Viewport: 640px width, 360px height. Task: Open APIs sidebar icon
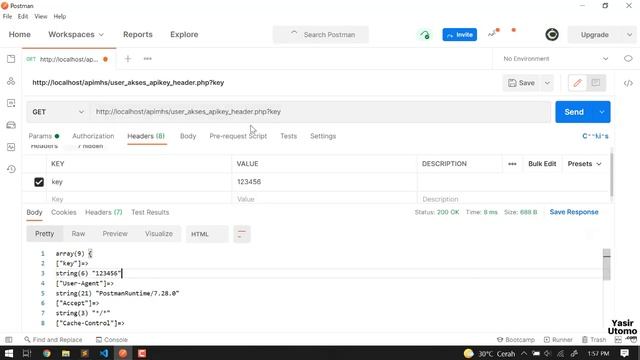(11, 81)
